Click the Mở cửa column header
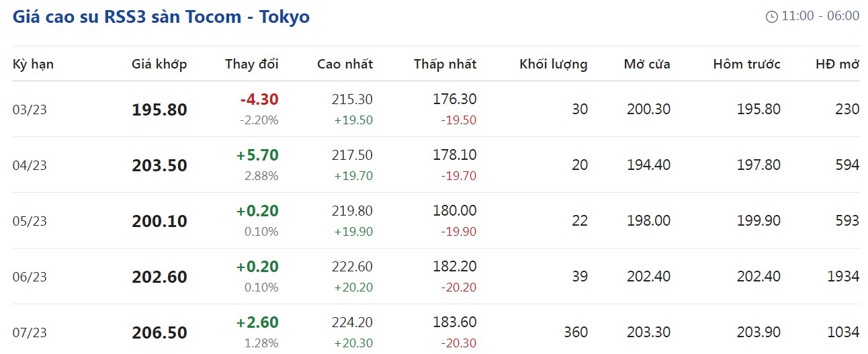The height and width of the screenshot is (354, 868). point(646,64)
